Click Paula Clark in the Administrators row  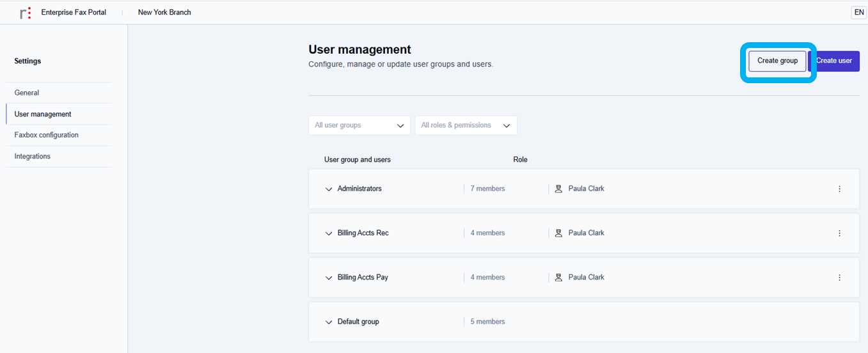586,189
